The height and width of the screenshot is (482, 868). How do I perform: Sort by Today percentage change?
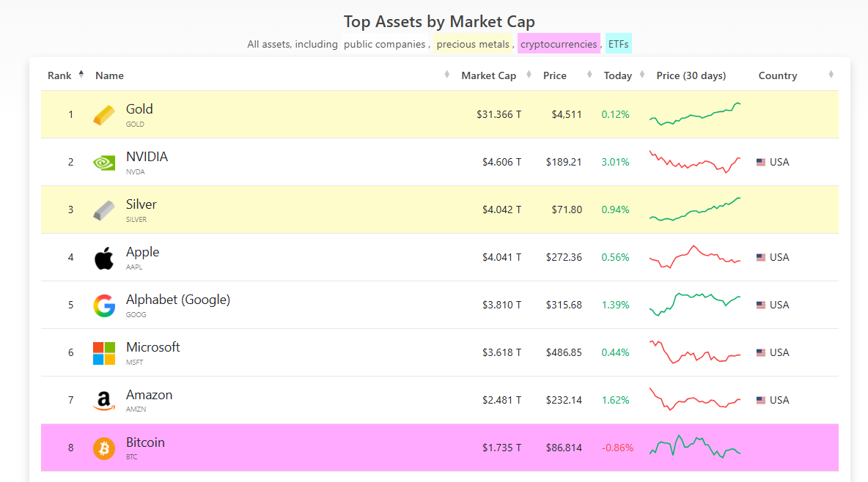pyautogui.click(x=617, y=75)
